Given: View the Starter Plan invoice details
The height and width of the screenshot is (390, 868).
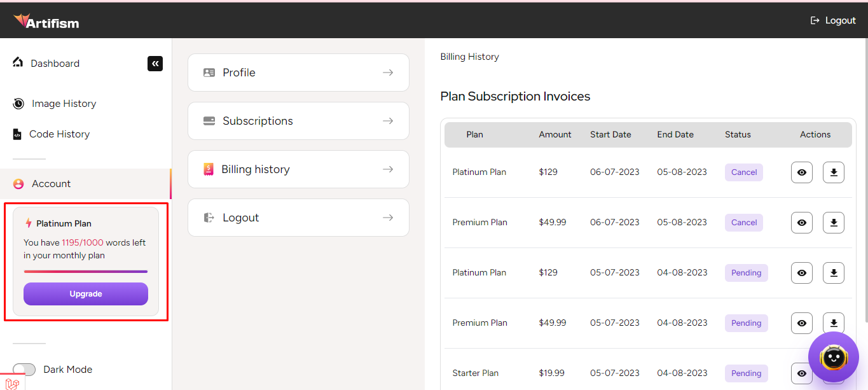Looking at the screenshot, I should pyautogui.click(x=801, y=373).
